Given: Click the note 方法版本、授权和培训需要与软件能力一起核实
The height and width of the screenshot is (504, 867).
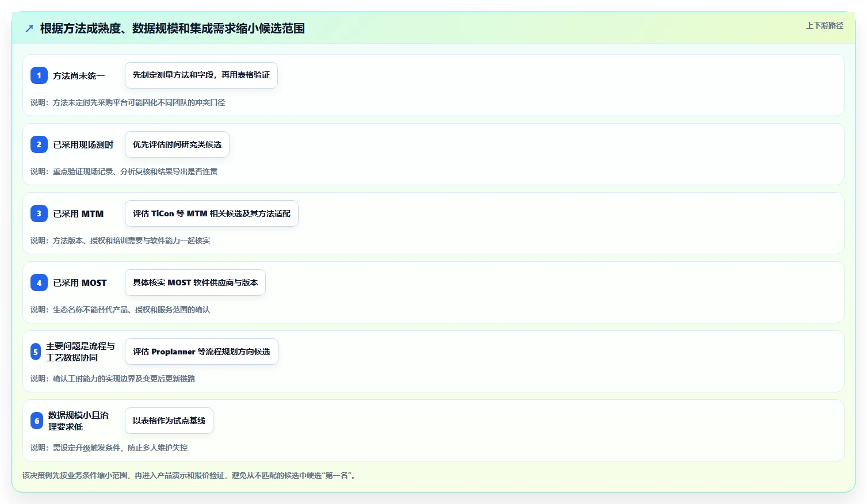Looking at the screenshot, I should pos(131,240).
